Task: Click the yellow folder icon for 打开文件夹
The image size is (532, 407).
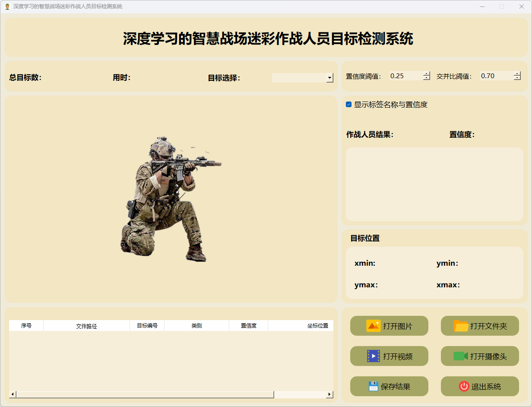Action: (461, 326)
